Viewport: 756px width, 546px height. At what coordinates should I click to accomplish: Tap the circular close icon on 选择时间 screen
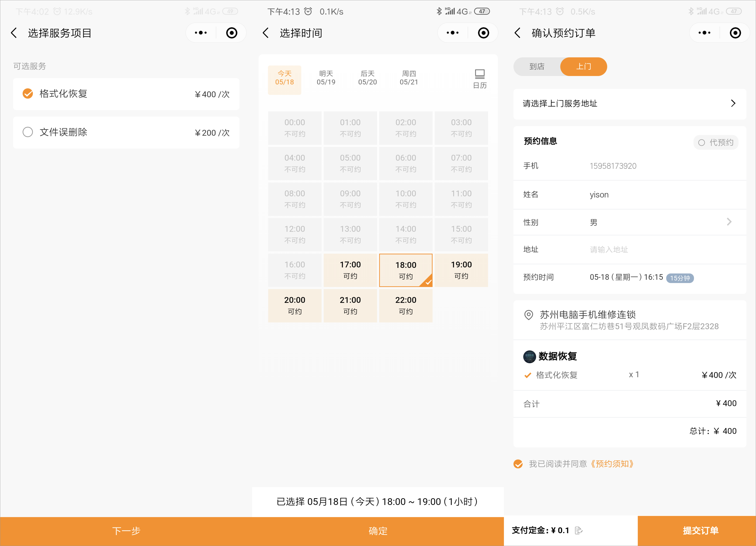pos(483,33)
